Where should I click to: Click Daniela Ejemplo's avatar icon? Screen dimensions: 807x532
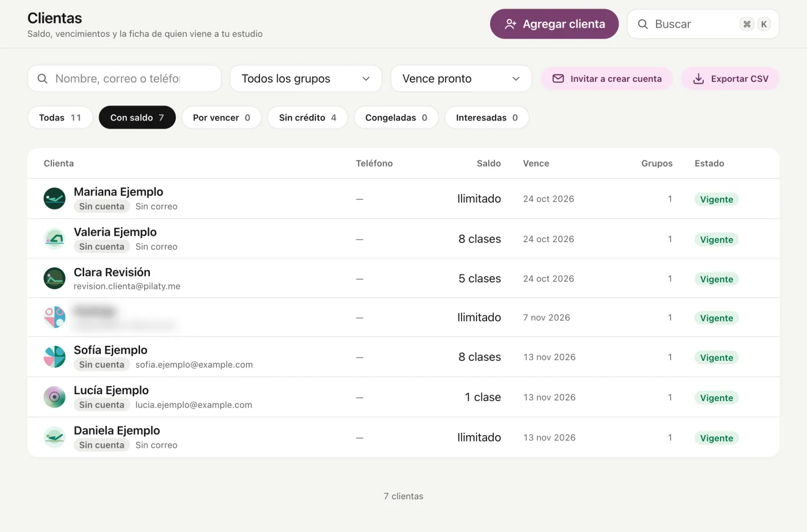(x=55, y=437)
